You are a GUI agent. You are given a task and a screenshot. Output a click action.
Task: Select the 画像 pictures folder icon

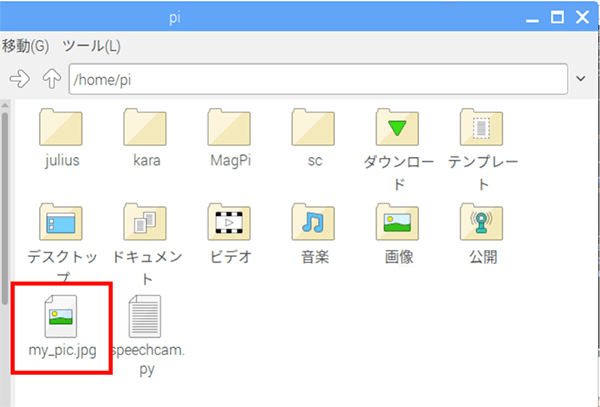[x=398, y=222]
